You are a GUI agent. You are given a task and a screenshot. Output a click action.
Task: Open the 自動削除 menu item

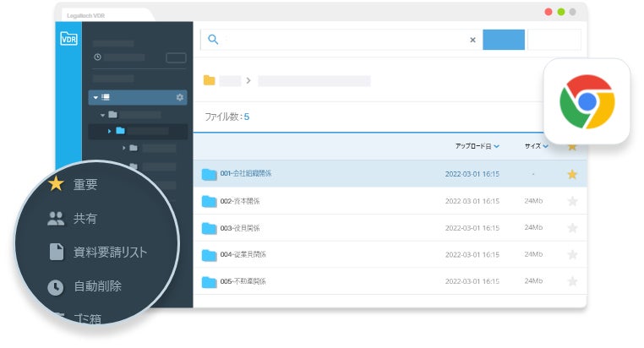[97, 286]
